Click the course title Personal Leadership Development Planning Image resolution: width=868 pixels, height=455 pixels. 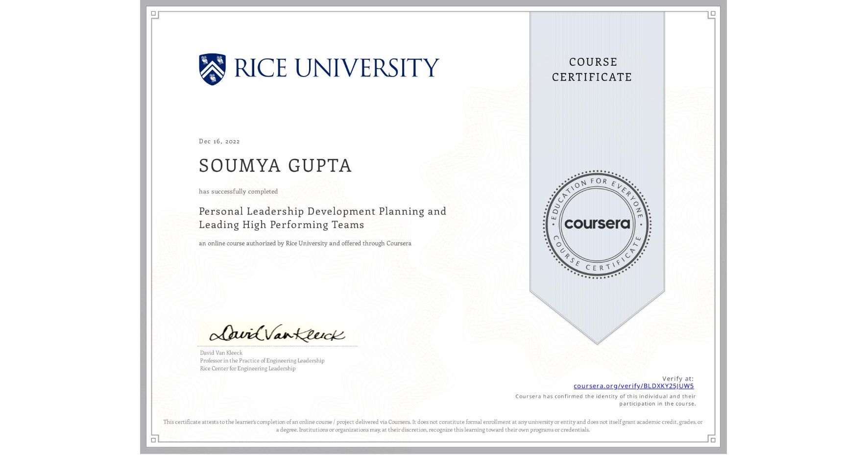(322, 211)
